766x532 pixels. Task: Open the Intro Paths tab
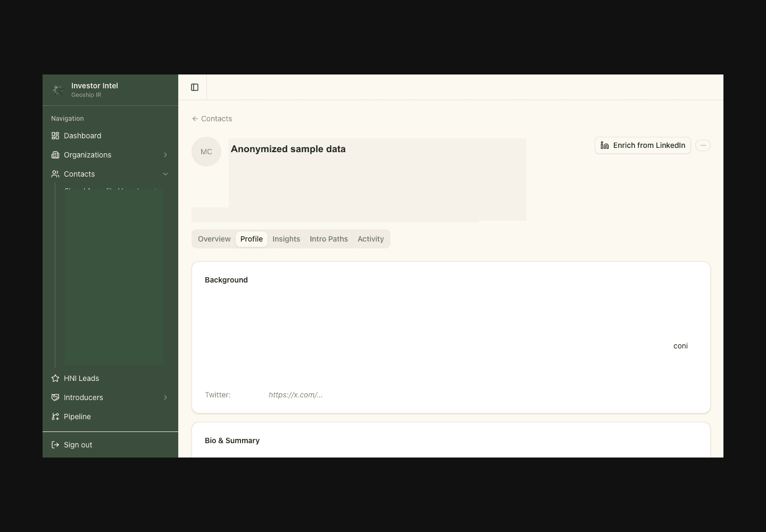[329, 239]
